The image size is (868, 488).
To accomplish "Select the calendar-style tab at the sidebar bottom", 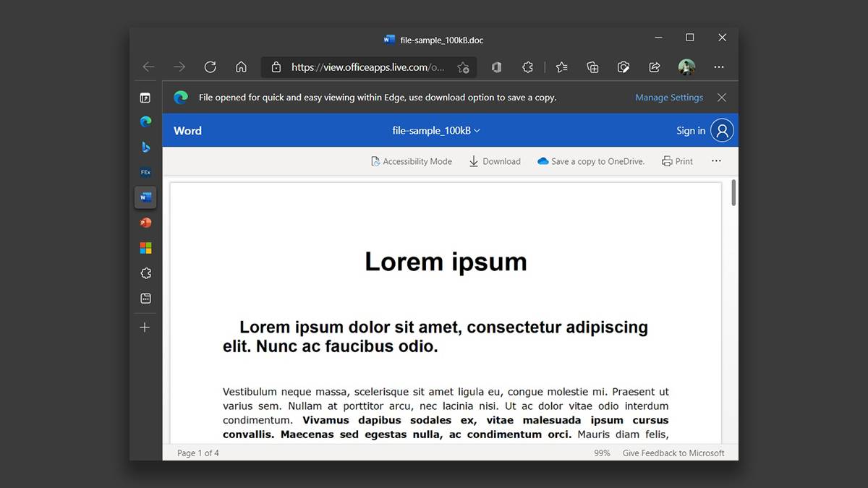I will click(145, 298).
